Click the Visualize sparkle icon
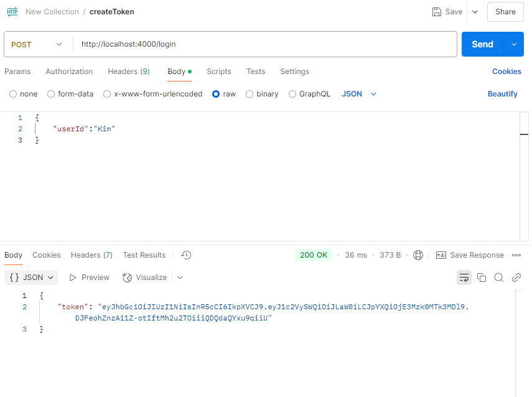Screen dimensions: 532x397 click(127, 278)
